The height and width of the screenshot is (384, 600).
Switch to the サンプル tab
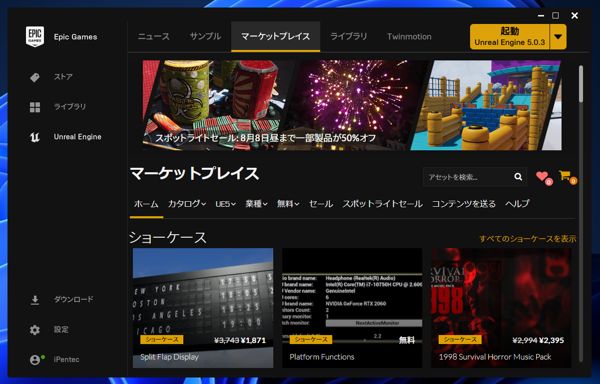(x=205, y=37)
